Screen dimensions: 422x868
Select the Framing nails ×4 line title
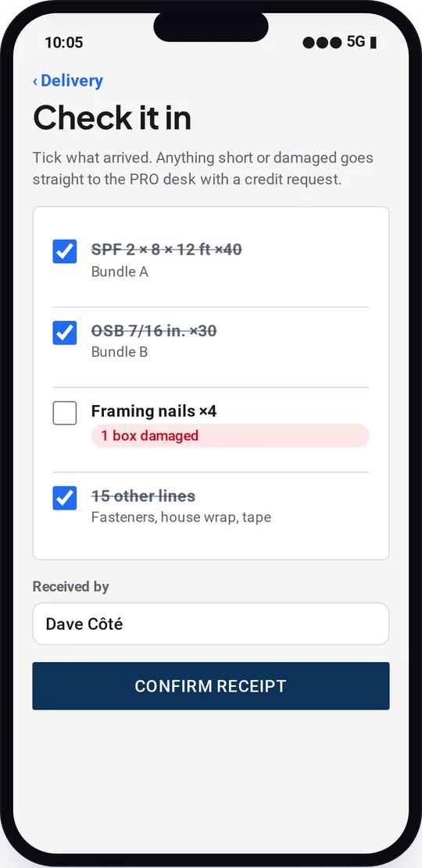point(154,411)
